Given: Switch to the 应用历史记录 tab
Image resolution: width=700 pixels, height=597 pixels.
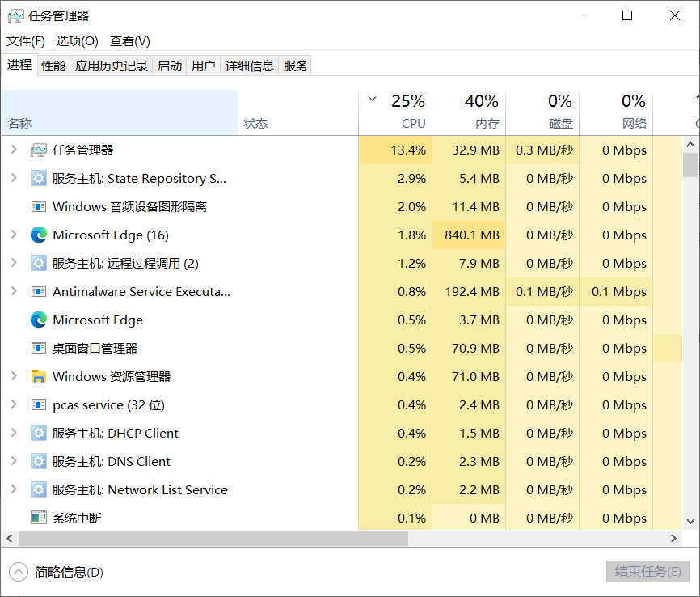Looking at the screenshot, I should tap(112, 66).
